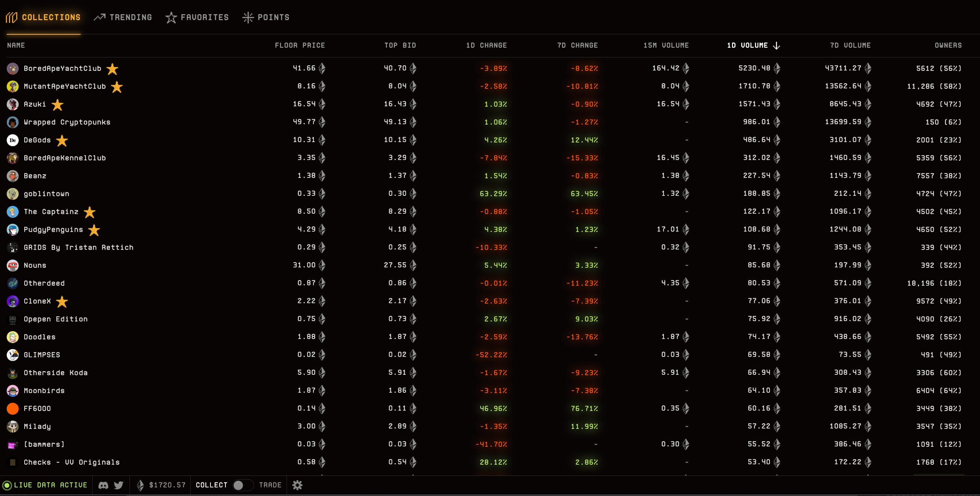Remove PudgyPenguins star favorite
The height and width of the screenshot is (496, 980).
click(x=94, y=230)
